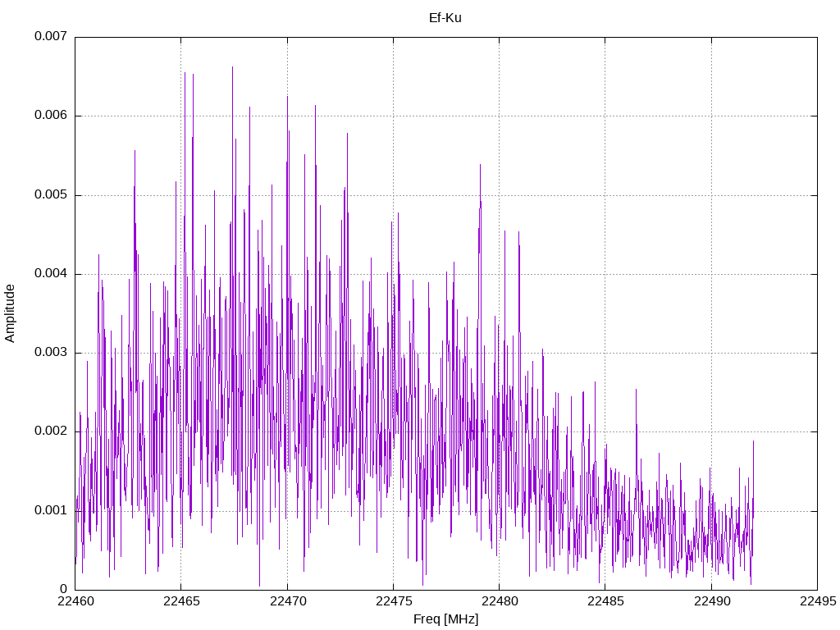Viewport: 840px width, 630px height.
Task: Click the 22460 x-axis tick label
Action: 75,601
